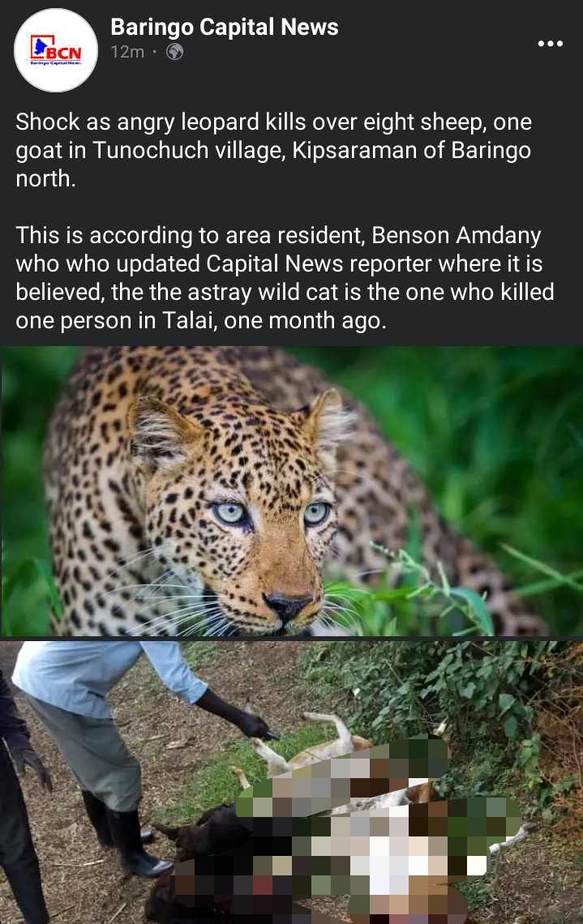Tap the globe public privacy icon
Image resolution: width=583 pixels, height=924 pixels.
(174, 52)
